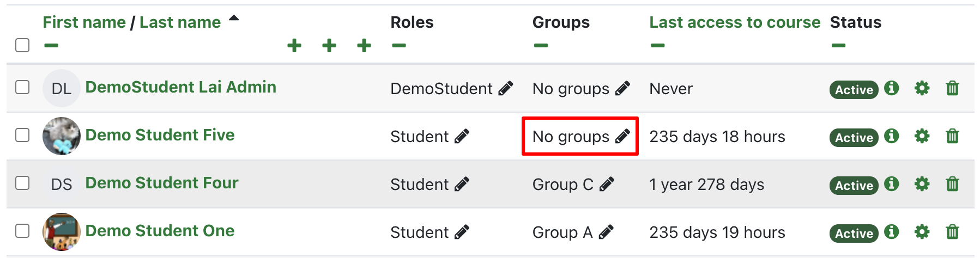
Task: Tick the select-all users checkbox
Action: 22,45
